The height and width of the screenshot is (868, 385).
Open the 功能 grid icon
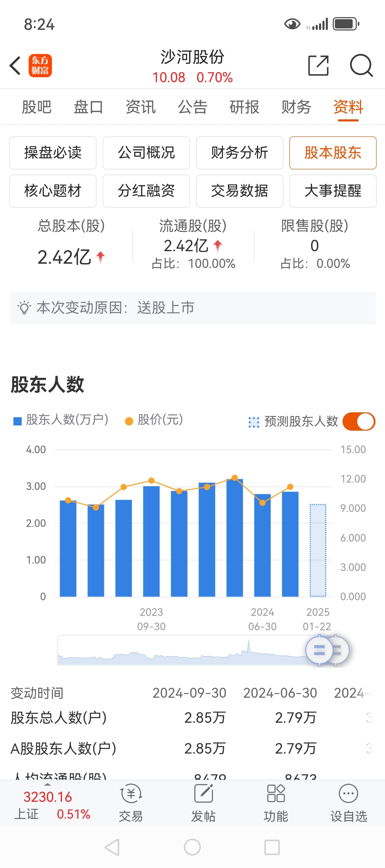coord(276,794)
